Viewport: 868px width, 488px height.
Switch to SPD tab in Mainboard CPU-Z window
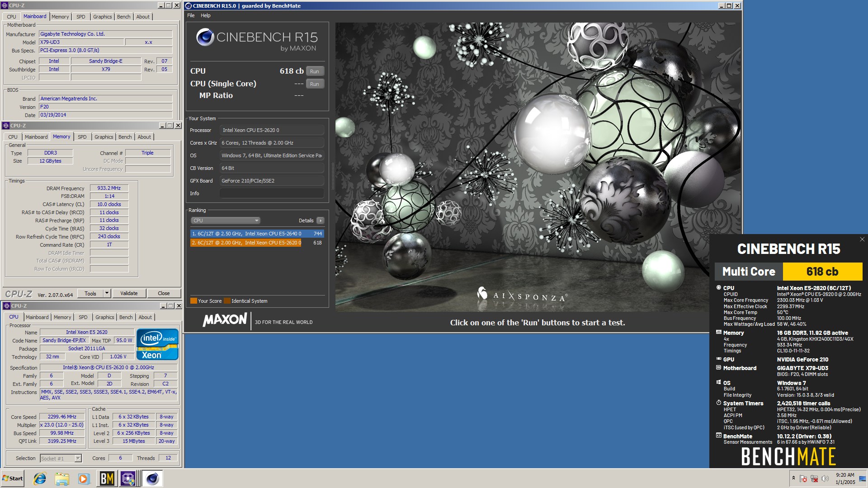click(81, 17)
